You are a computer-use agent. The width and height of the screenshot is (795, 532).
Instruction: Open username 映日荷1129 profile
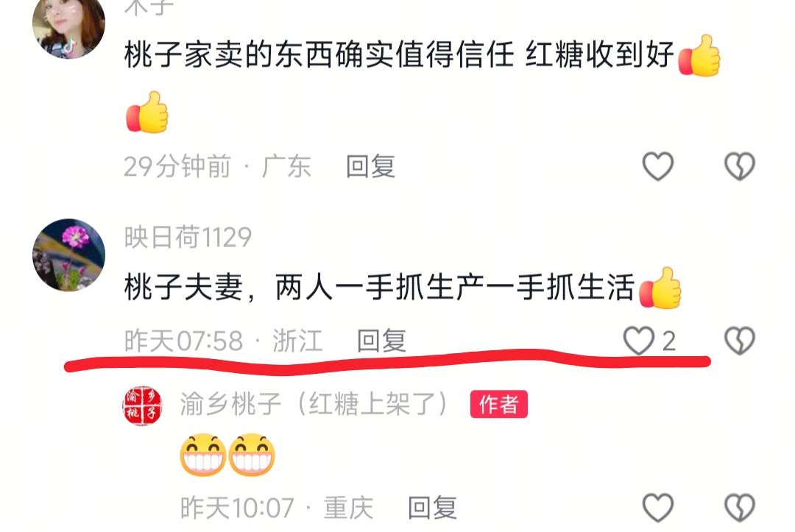pyautogui.click(x=188, y=237)
